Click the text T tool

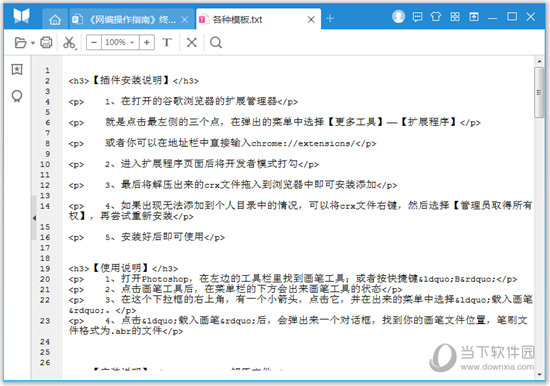[x=167, y=42]
